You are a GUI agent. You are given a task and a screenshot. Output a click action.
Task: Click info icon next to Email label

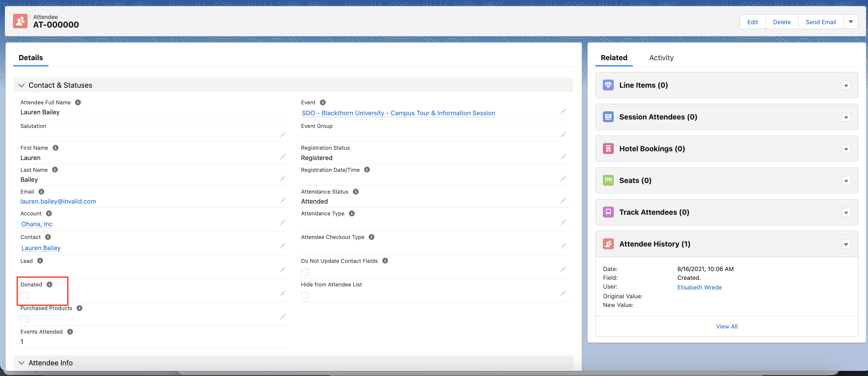click(41, 192)
